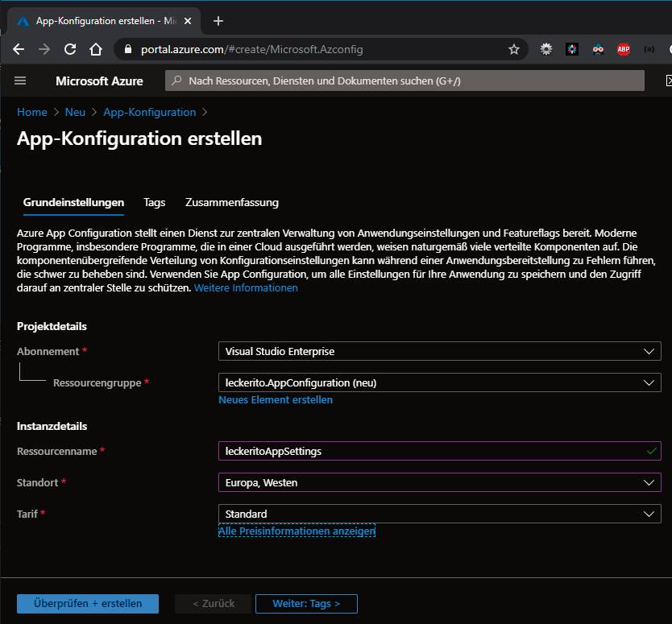672x624 pixels.
Task: Click the Zurück button
Action: [214, 603]
